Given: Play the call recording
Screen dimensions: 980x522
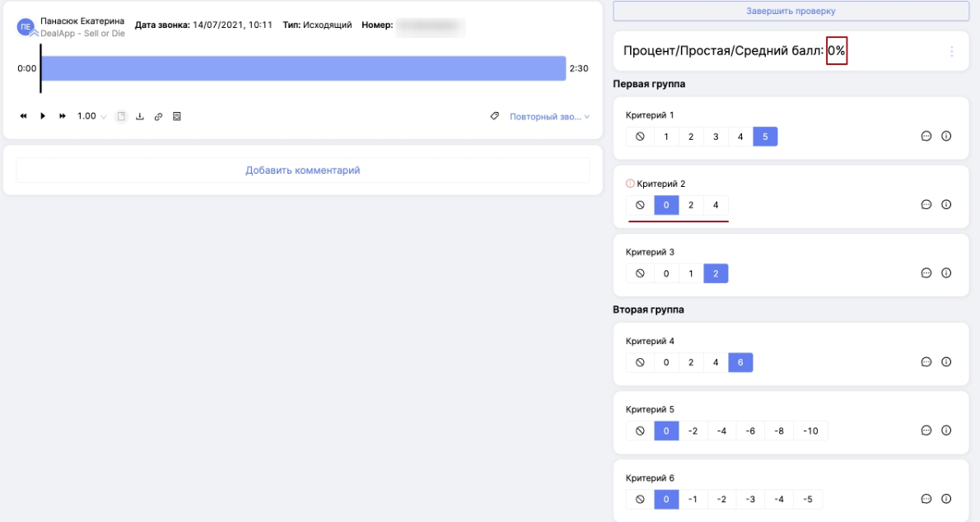Looking at the screenshot, I should (43, 116).
